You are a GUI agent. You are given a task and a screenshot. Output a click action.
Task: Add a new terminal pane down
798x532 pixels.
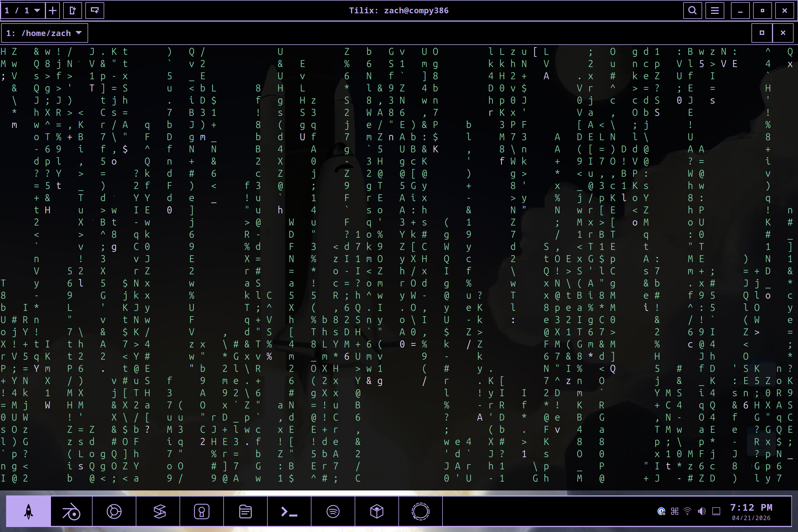pyautogui.click(x=94, y=10)
